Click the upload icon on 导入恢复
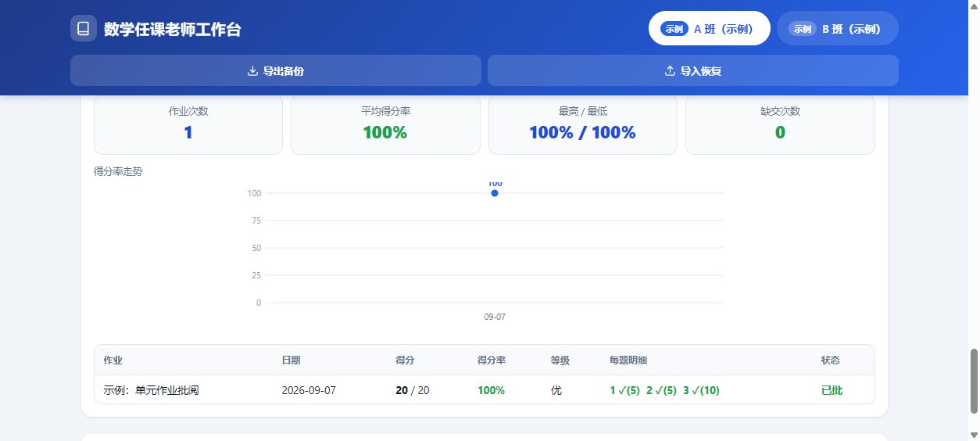The width and height of the screenshot is (980, 441). pyautogui.click(x=670, y=71)
